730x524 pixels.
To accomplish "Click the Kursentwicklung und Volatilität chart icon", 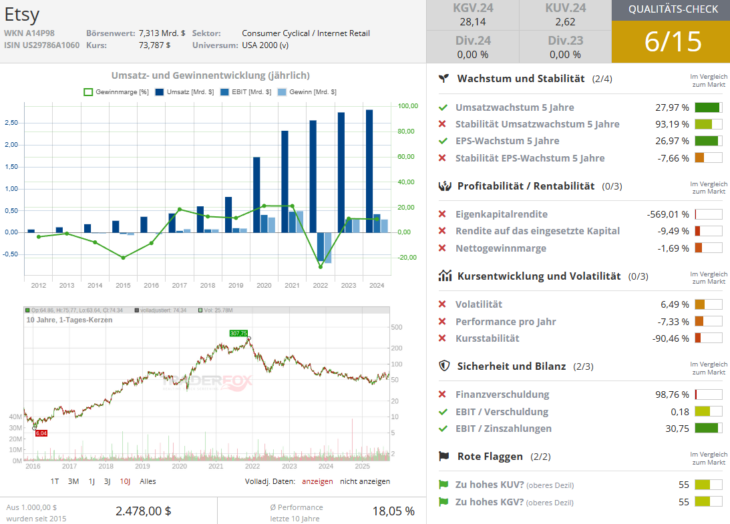I will 443,275.
